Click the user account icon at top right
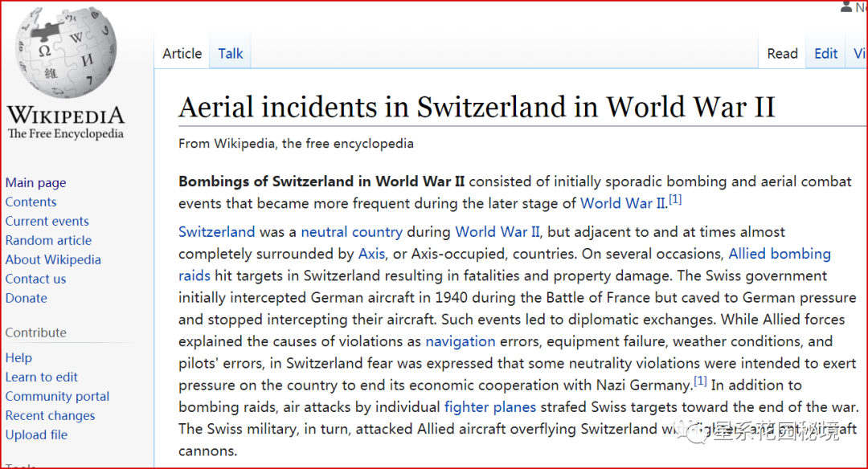Image resolution: width=868 pixels, height=469 pixels. pos(846,6)
